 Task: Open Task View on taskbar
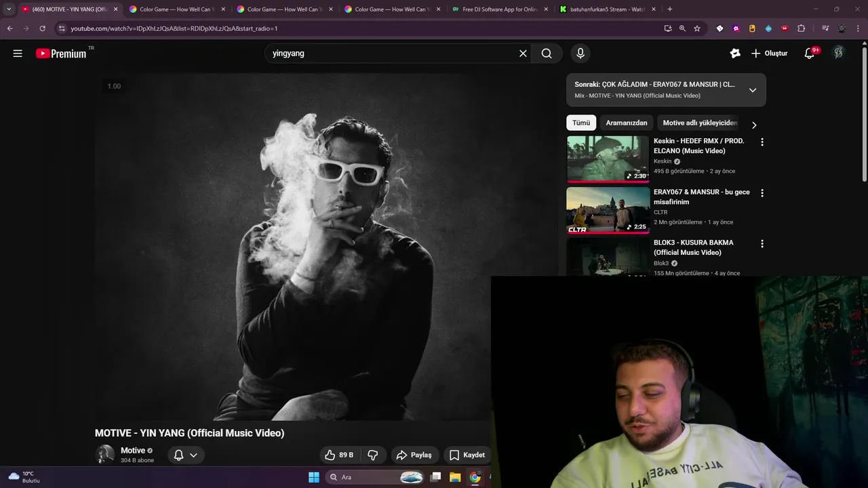tap(436, 477)
